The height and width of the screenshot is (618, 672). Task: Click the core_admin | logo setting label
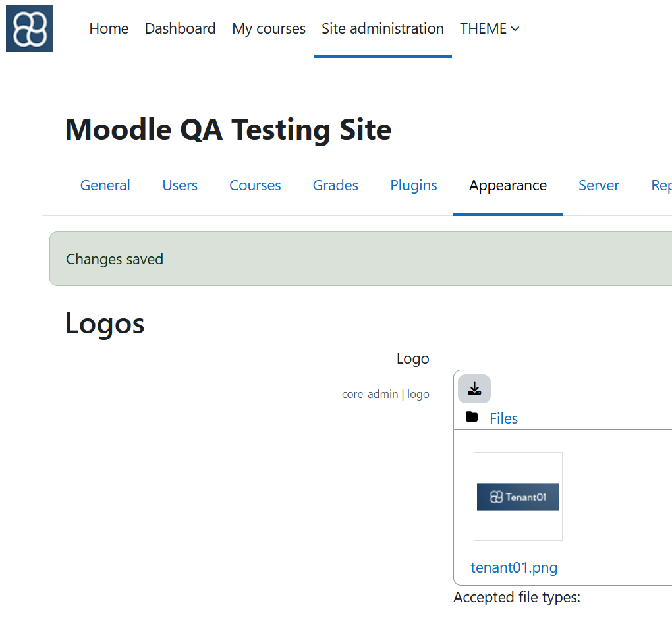click(x=385, y=394)
